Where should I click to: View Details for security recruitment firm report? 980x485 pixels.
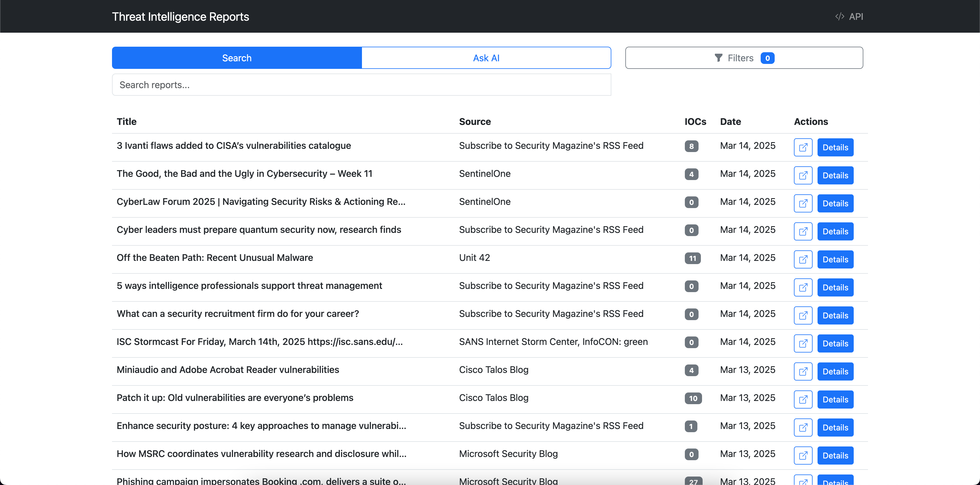coord(835,315)
